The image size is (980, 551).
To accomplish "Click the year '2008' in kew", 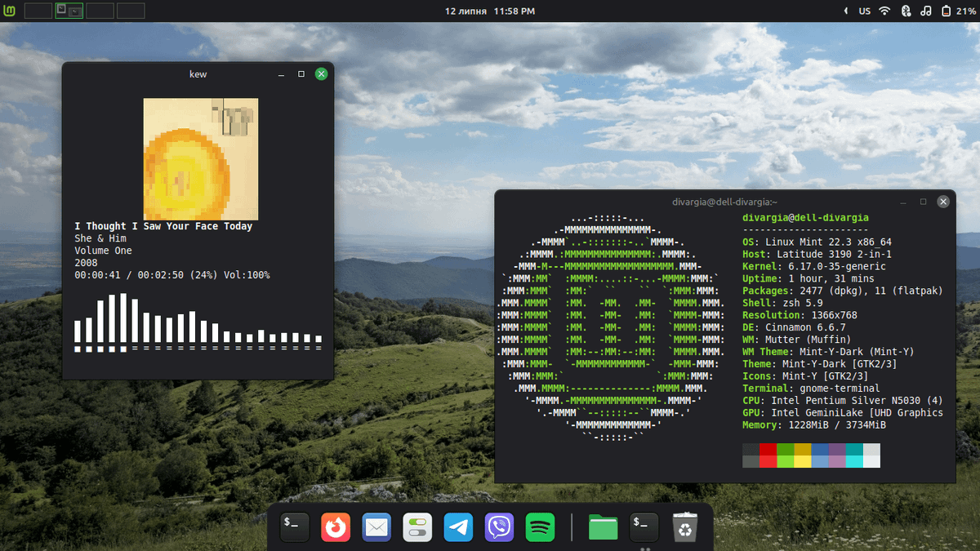I will [x=86, y=263].
